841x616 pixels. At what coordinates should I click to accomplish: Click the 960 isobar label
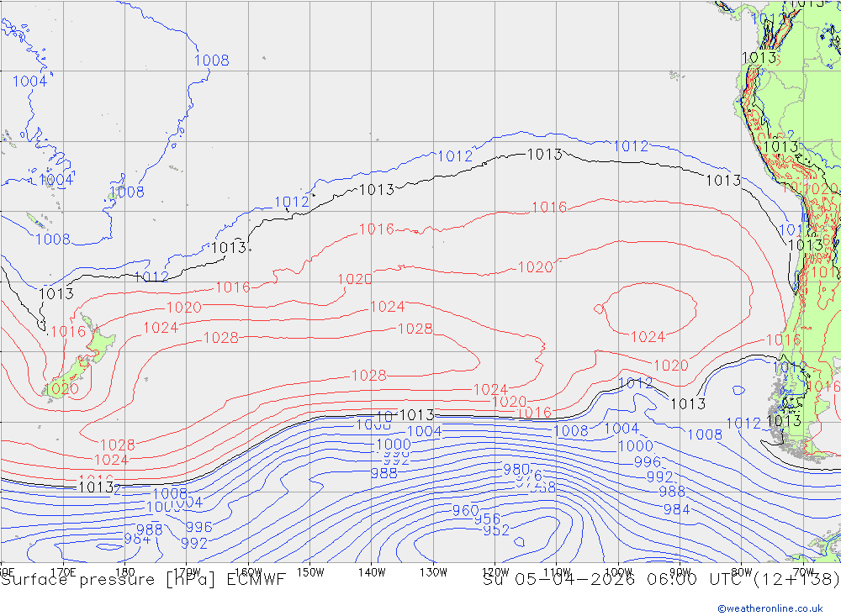coord(466,510)
